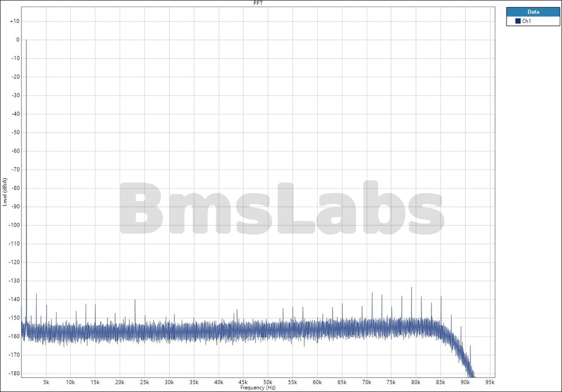Viewport: 562px width, 392px height.
Task: Click the -100 level tick label
Action: tap(14, 225)
